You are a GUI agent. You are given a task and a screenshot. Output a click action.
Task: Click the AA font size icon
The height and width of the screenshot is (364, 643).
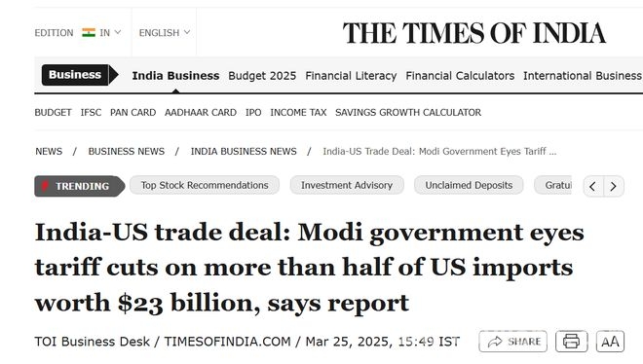610,341
